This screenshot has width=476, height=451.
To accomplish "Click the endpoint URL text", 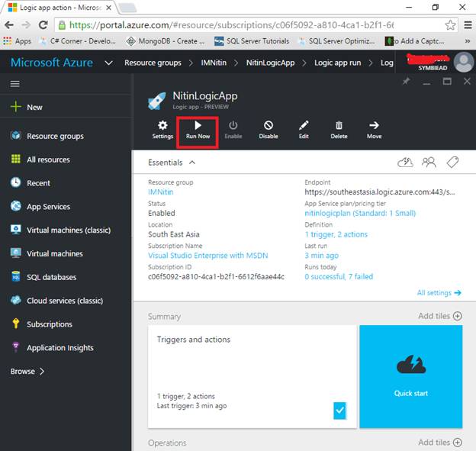I will tap(380, 192).
